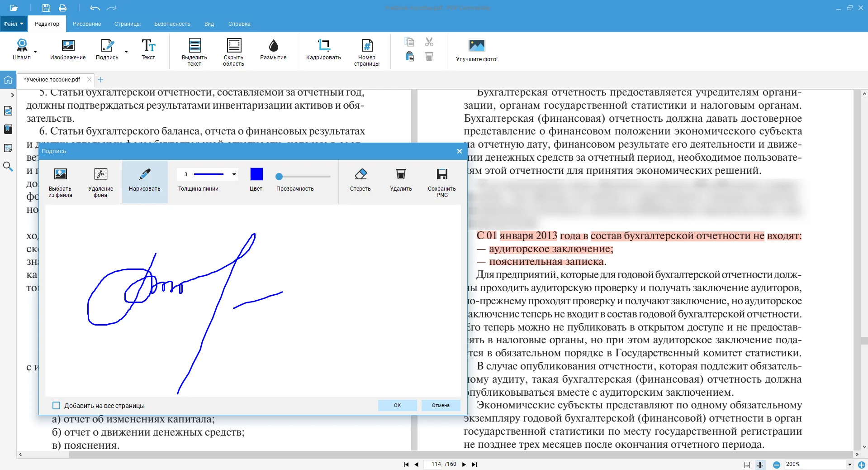The height and width of the screenshot is (470, 868).
Task: Click Background removal (Удаление фона) icon
Action: pyautogui.click(x=100, y=174)
